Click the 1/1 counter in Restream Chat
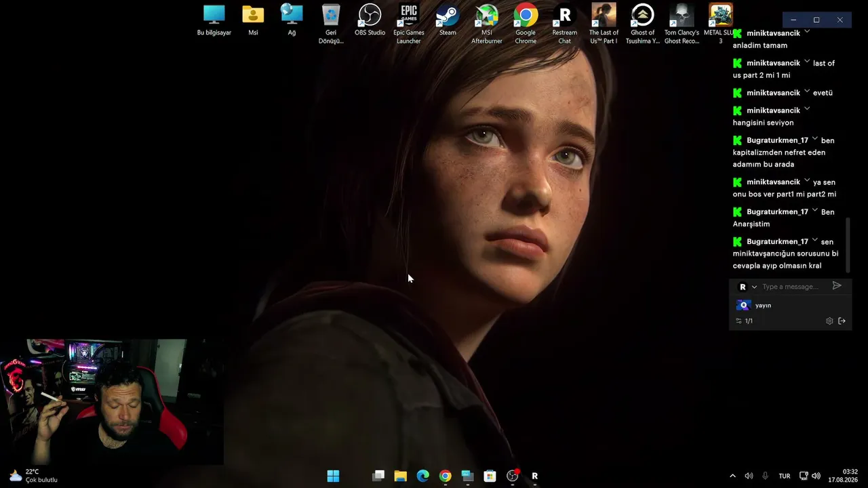 [x=749, y=321]
